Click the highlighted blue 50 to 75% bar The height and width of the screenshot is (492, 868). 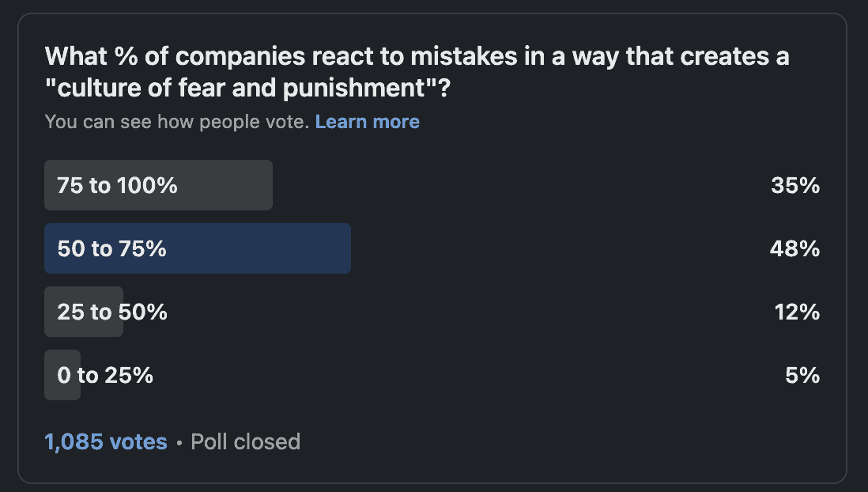[198, 248]
